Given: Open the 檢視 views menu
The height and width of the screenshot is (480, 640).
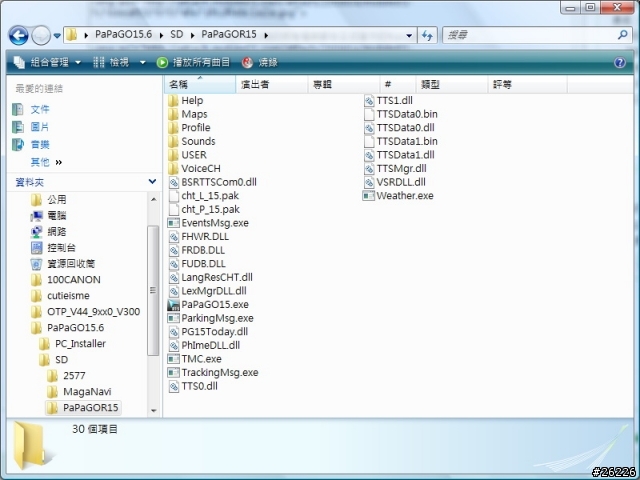Looking at the screenshot, I should tap(111, 62).
